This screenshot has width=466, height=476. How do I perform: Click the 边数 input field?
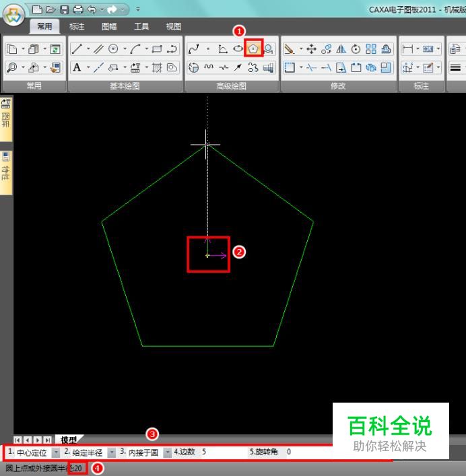coord(223,452)
